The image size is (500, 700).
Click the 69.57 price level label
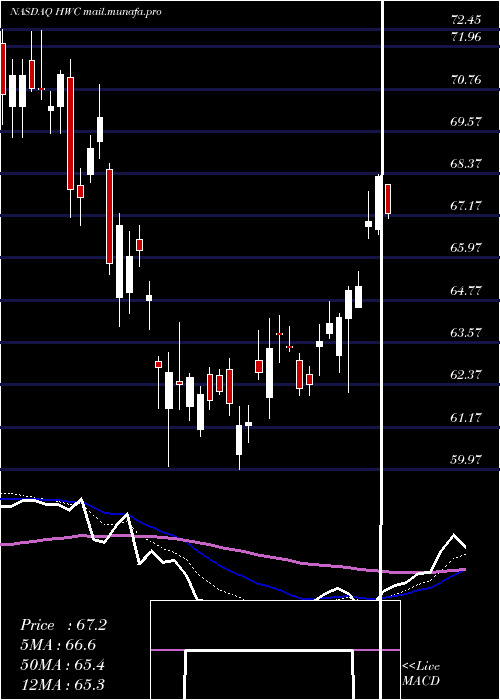pos(466,122)
